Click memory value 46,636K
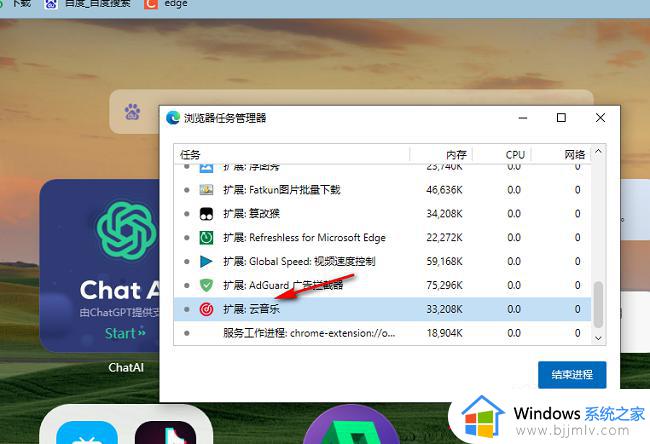Image resolution: width=650 pixels, height=444 pixels. 444,190
